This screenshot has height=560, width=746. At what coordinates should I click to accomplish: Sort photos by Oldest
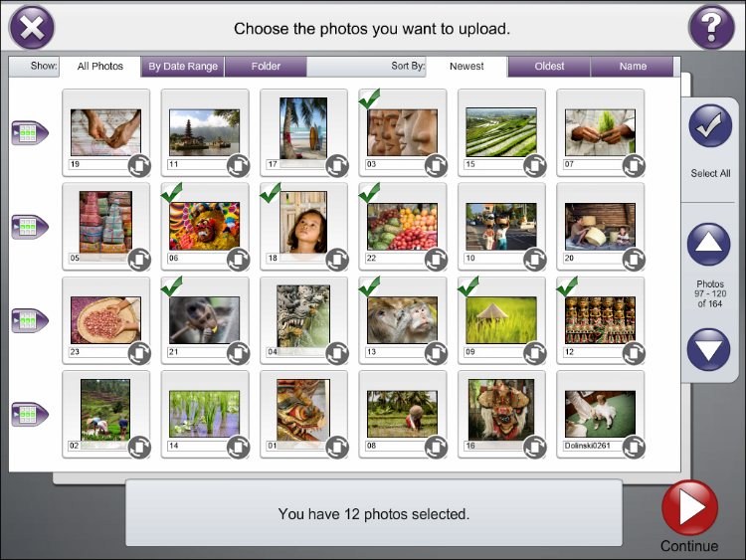[x=549, y=67]
